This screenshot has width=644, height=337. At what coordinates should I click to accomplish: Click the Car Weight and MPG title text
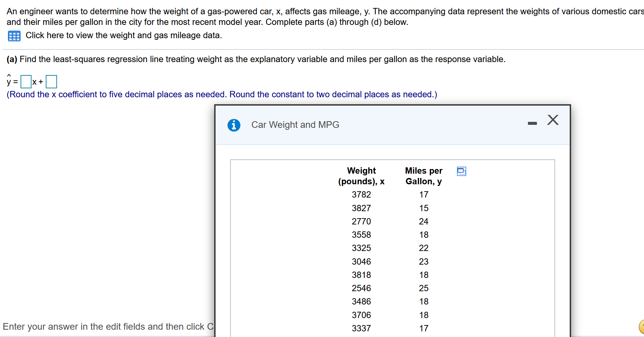click(x=295, y=125)
